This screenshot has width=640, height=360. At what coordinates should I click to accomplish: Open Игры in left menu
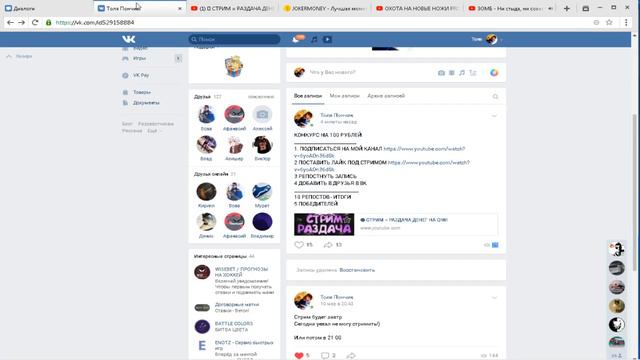pyautogui.click(x=139, y=58)
